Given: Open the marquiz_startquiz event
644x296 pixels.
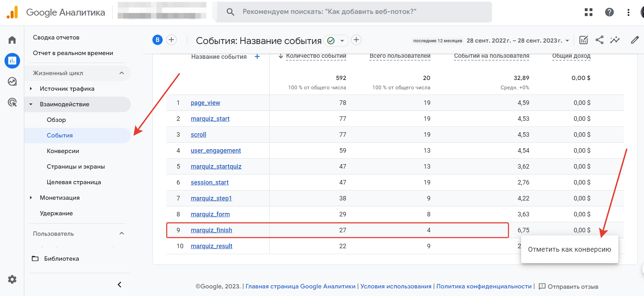Looking at the screenshot, I should [x=216, y=167].
